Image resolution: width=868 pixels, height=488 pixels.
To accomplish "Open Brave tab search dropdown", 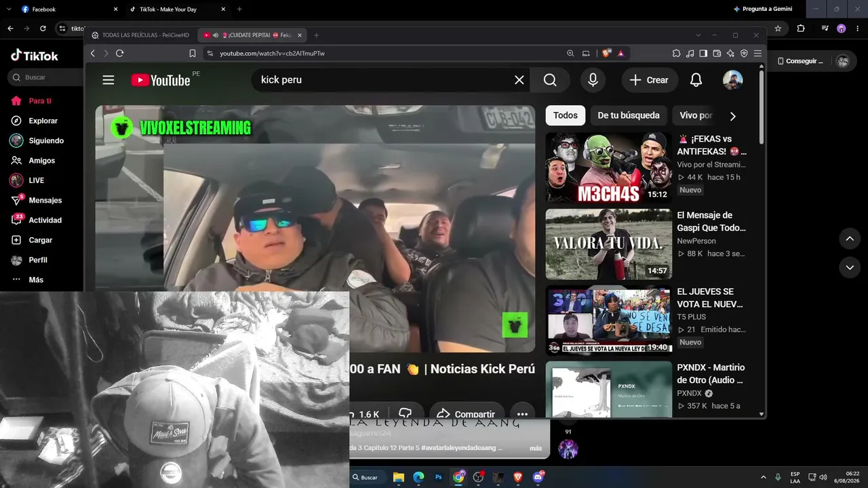I will (x=698, y=35).
